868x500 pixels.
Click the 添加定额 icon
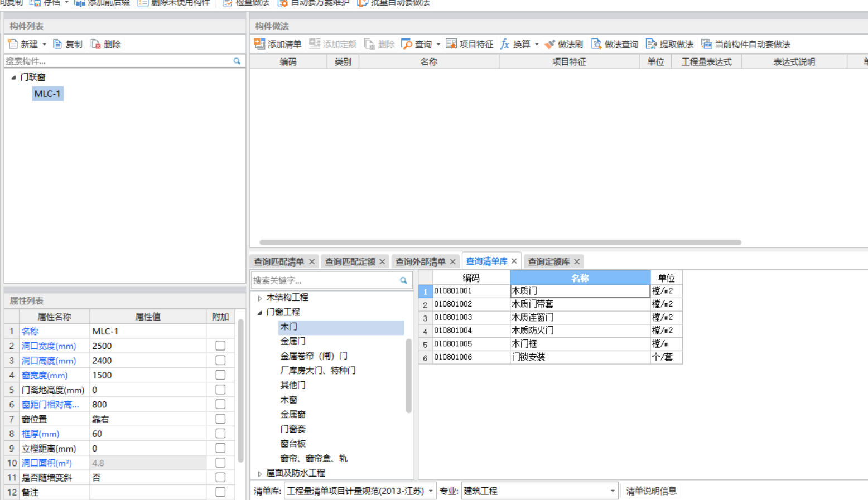pos(315,43)
